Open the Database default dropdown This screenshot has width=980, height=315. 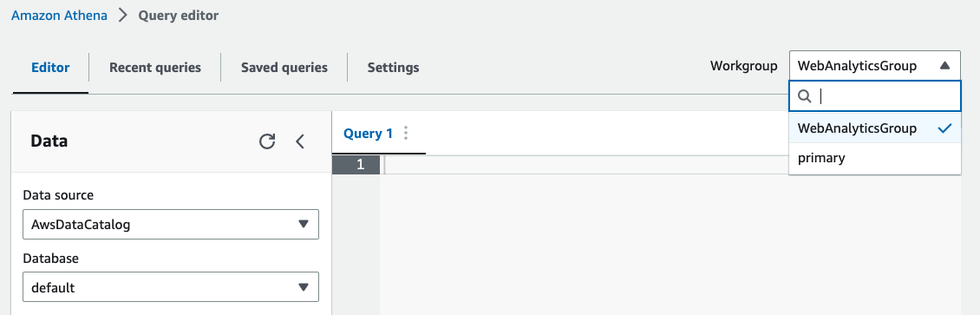171,287
